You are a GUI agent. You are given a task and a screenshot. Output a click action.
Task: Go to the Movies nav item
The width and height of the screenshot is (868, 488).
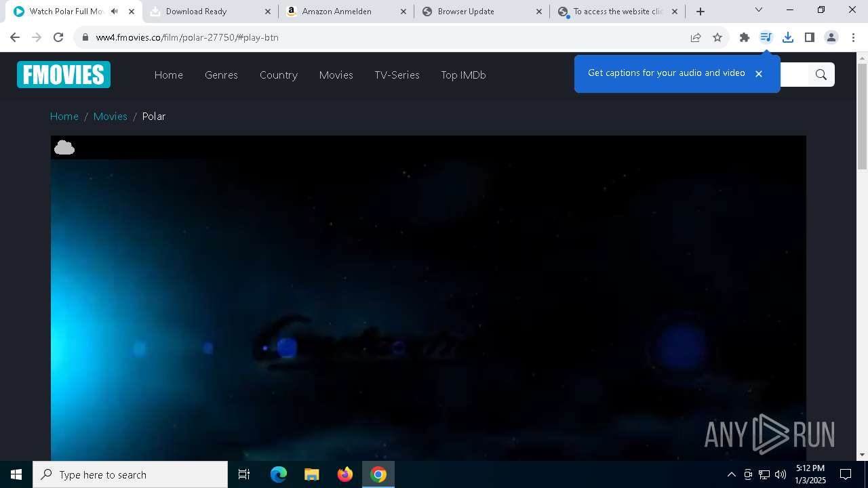(x=336, y=75)
